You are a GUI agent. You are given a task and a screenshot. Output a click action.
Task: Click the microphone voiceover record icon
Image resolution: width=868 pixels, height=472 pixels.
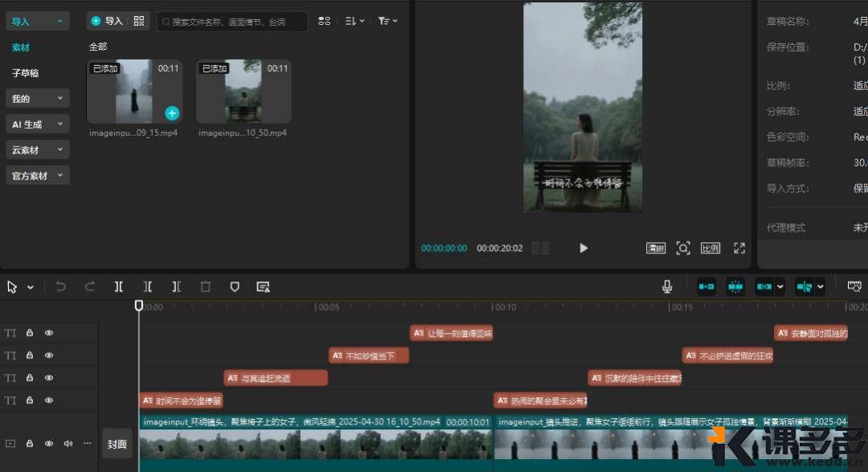[667, 286]
